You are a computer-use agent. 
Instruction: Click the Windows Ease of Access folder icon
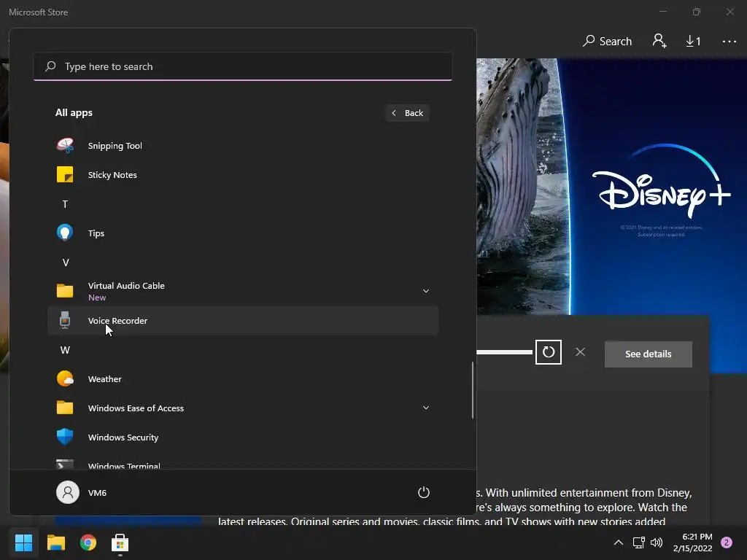65,408
